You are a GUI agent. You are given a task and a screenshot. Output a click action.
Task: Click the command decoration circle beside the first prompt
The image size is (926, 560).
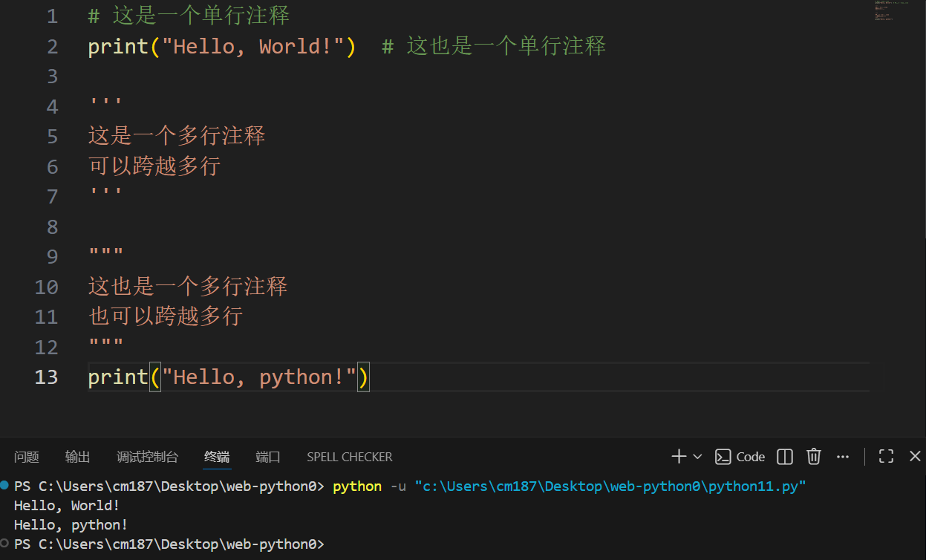6,485
